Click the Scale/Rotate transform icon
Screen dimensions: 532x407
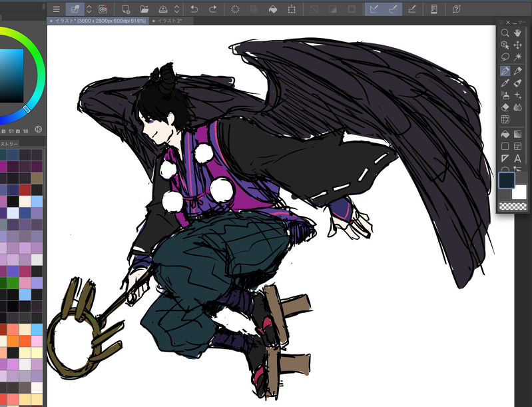click(292, 9)
